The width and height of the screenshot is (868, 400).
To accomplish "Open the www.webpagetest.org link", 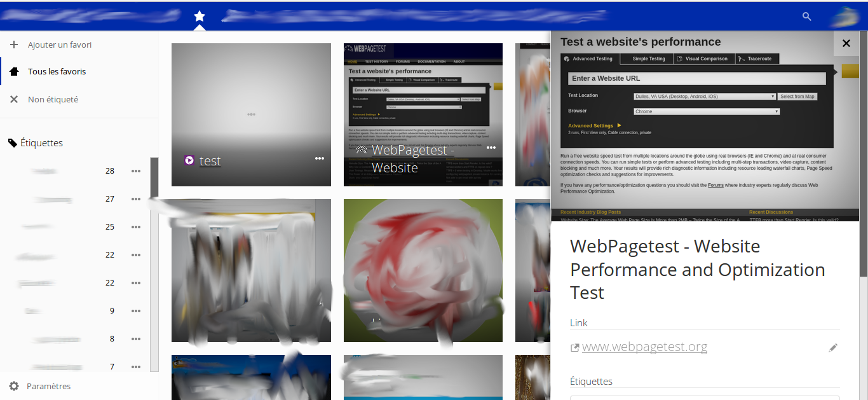I will tap(644, 347).
